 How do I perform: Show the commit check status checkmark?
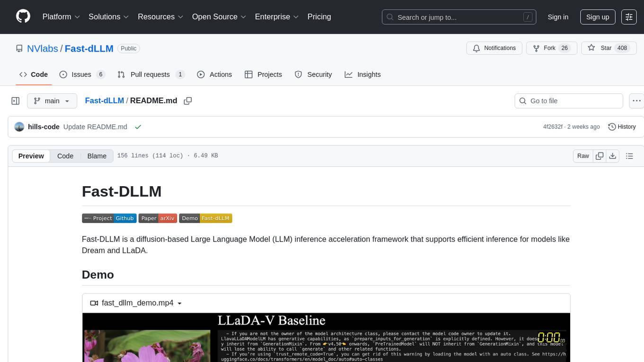(138, 127)
